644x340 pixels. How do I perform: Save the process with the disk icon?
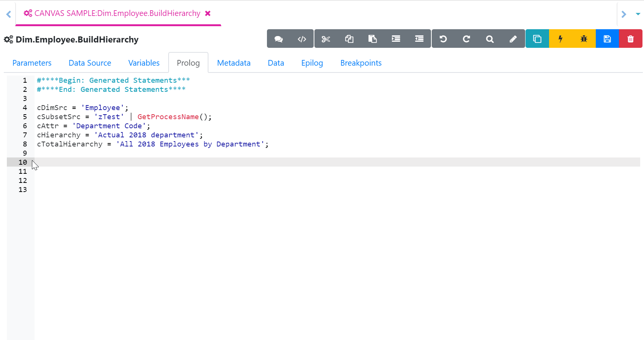pos(607,39)
